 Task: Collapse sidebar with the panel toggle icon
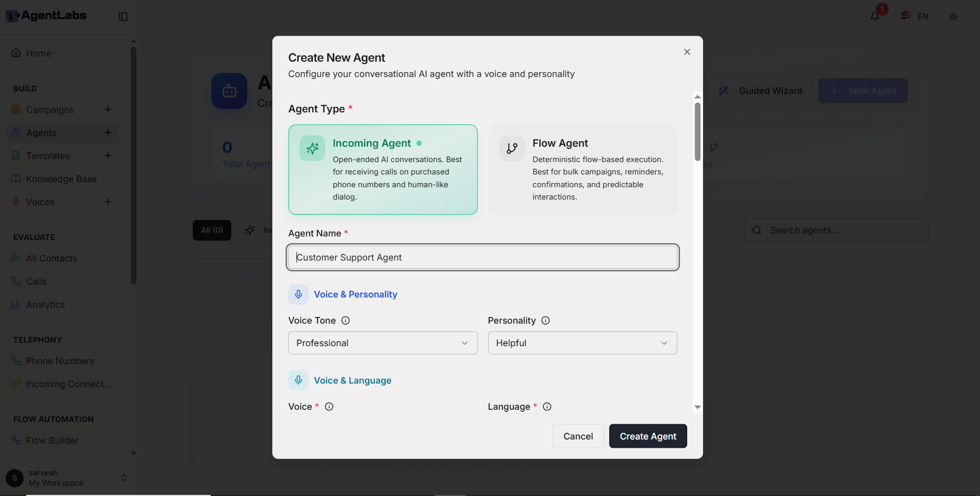point(123,17)
